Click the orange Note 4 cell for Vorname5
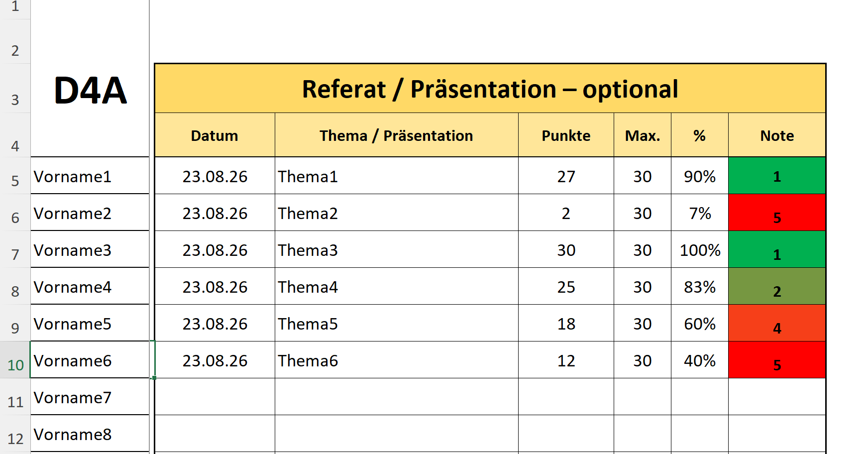 coord(777,323)
